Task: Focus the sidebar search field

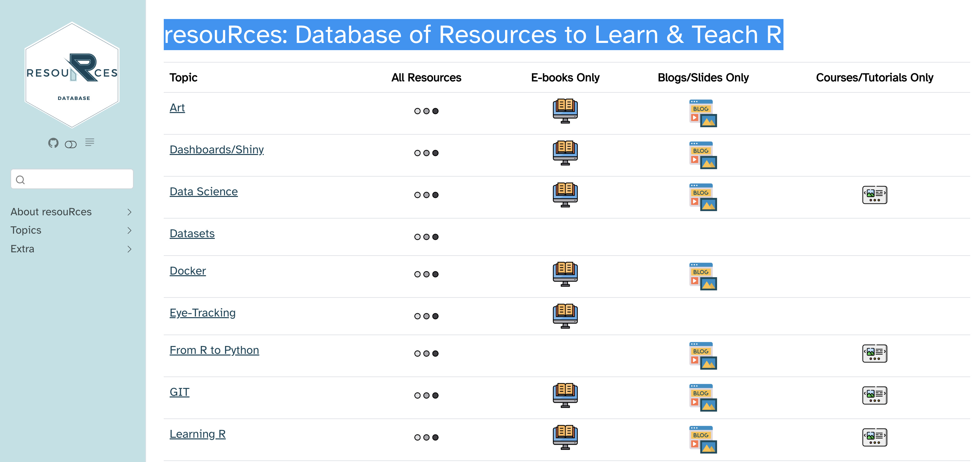Action: click(72, 179)
